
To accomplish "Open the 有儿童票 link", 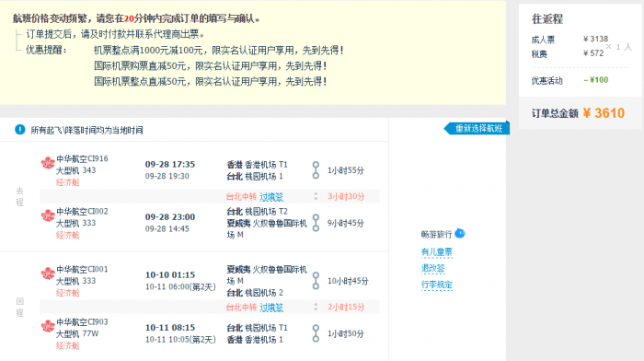I will tap(437, 252).
